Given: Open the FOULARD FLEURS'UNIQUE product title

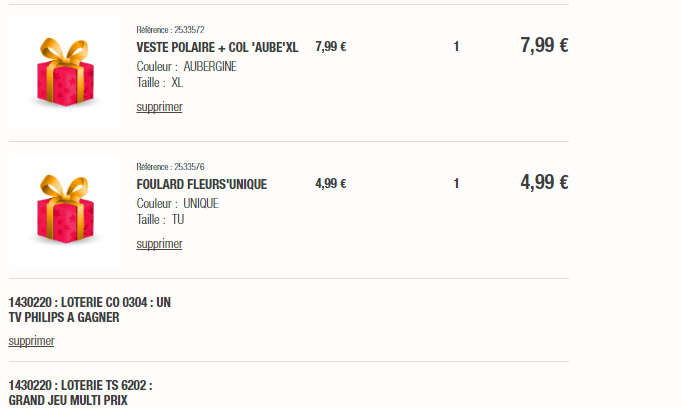Looking at the screenshot, I should coord(201,184).
